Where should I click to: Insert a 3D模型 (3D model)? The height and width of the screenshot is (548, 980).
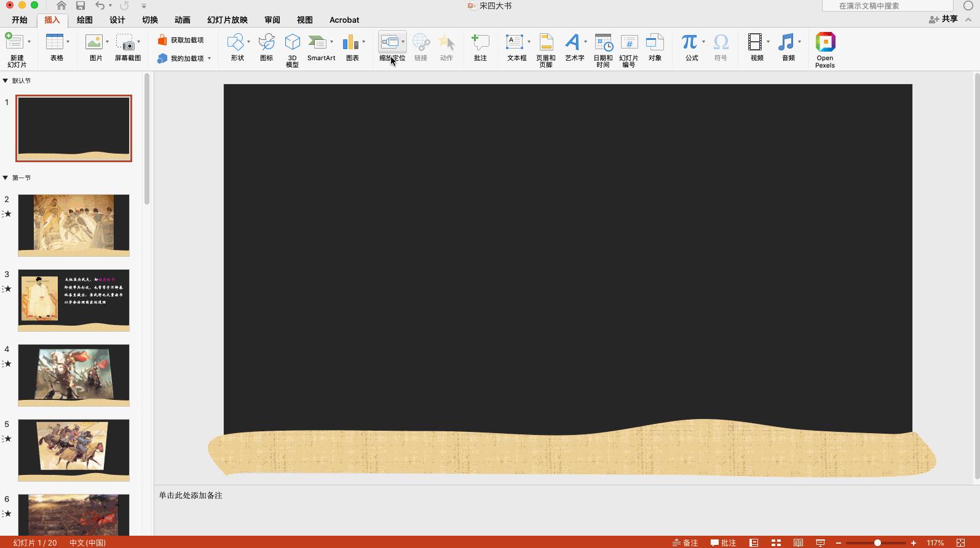tap(292, 43)
